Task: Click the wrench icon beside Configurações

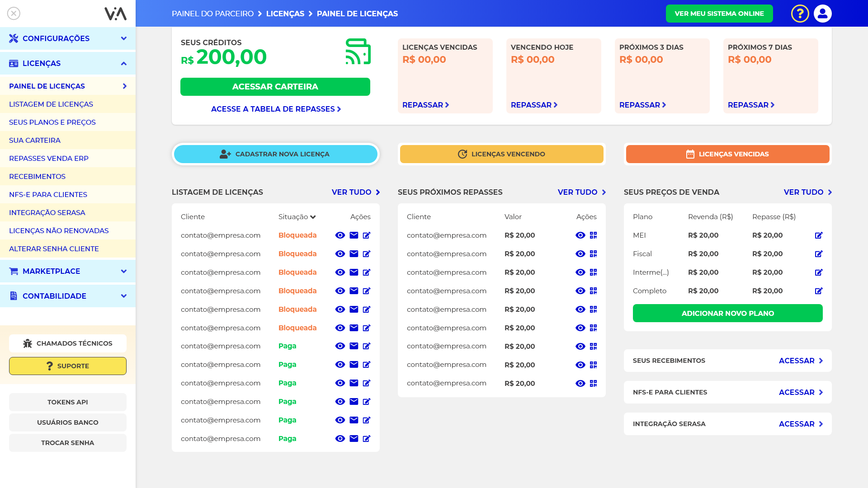Action: 14,38
